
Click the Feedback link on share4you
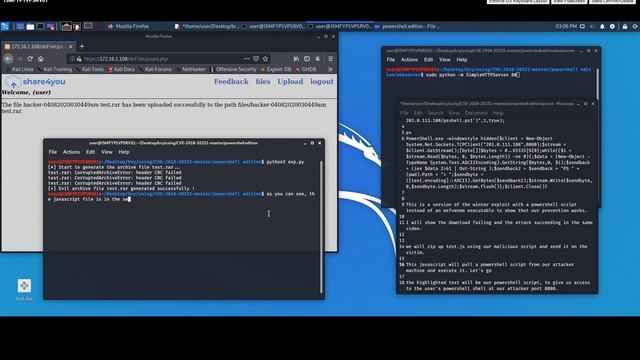pyautogui.click(x=231, y=82)
